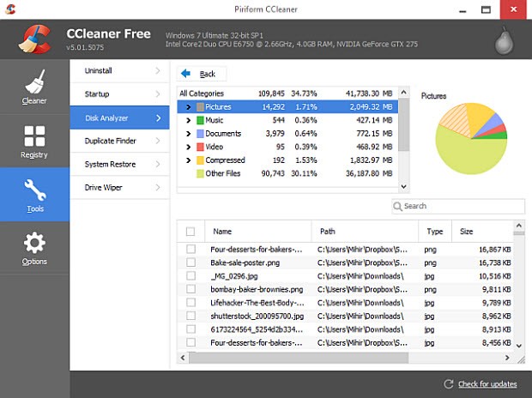
Task: Expand the Compressed category arrow
Action: tap(188, 160)
